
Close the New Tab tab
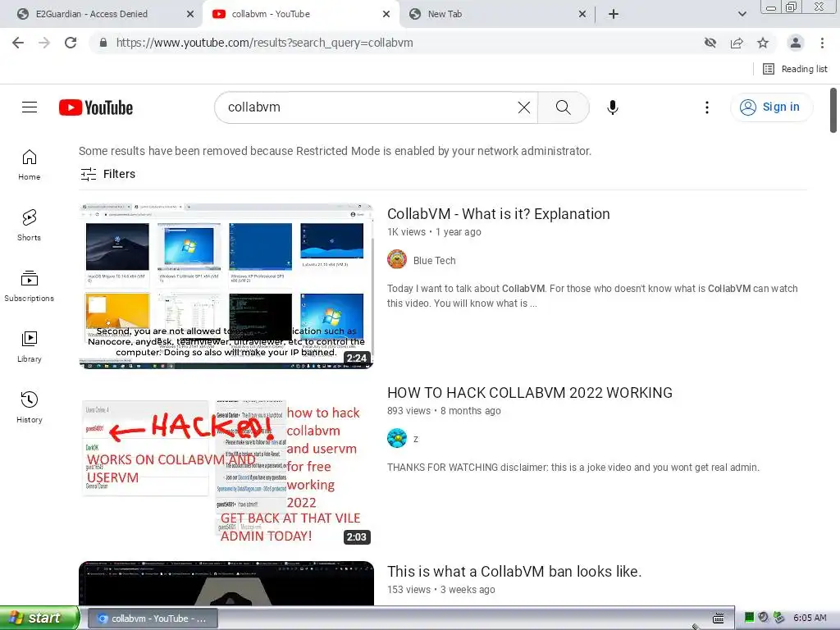582,14
